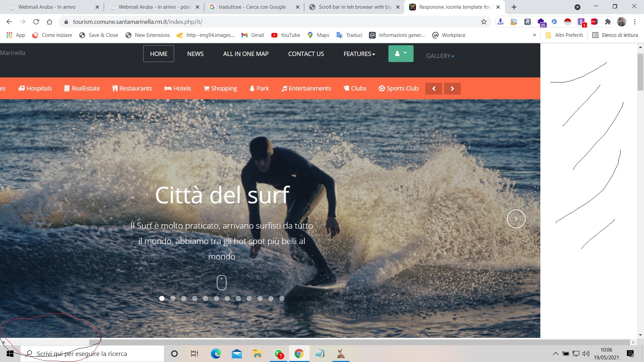Screen dimensions: 644x362
Task: Select the third slide indicator dot
Action: 183,298
